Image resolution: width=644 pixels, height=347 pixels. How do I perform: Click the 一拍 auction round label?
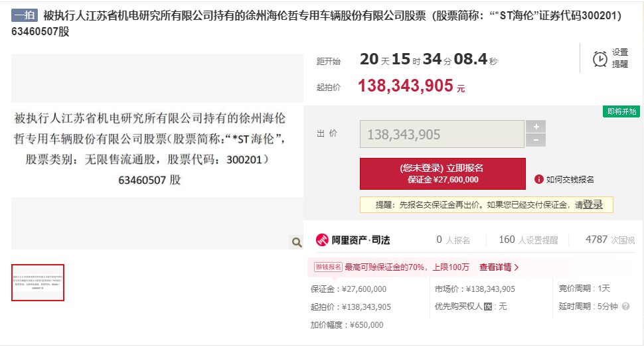click(25, 15)
